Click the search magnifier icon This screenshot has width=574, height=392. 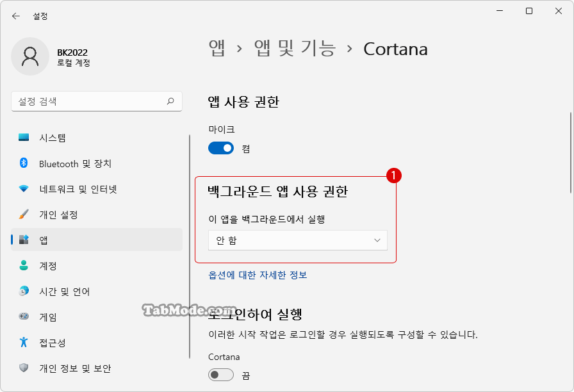click(x=170, y=101)
